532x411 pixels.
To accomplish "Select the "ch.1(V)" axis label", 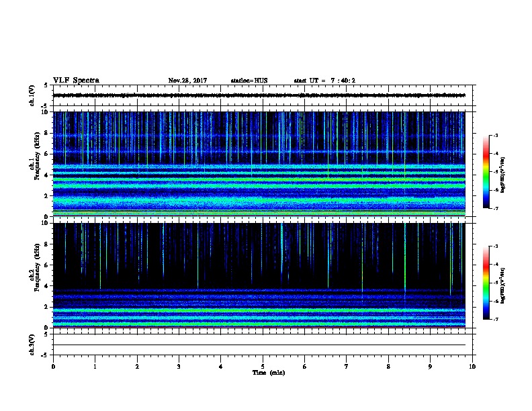I will (x=32, y=95).
